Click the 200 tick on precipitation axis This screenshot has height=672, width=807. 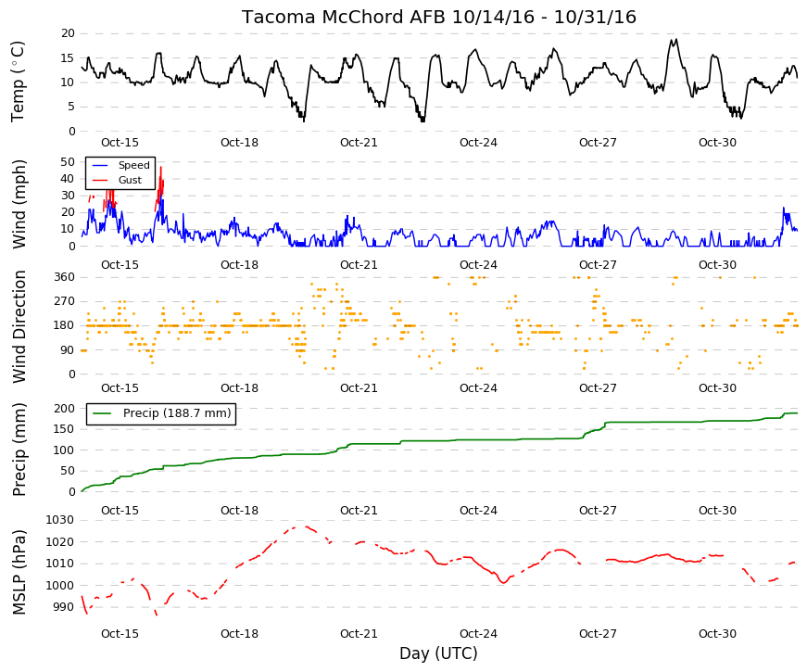(x=64, y=409)
